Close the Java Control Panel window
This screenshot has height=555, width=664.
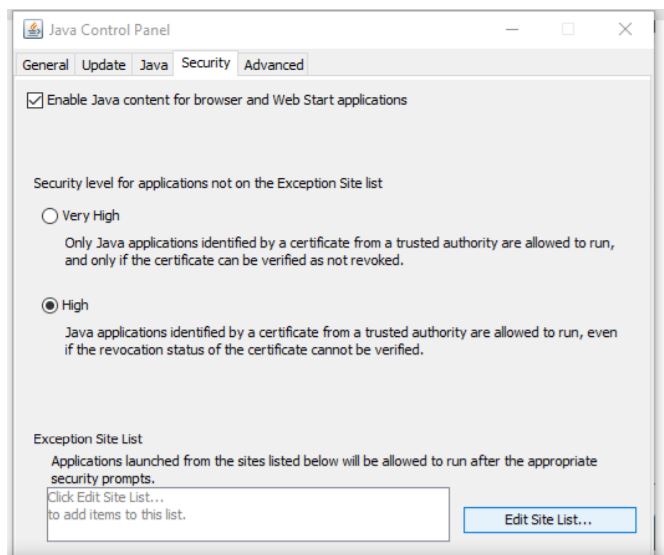(625, 30)
